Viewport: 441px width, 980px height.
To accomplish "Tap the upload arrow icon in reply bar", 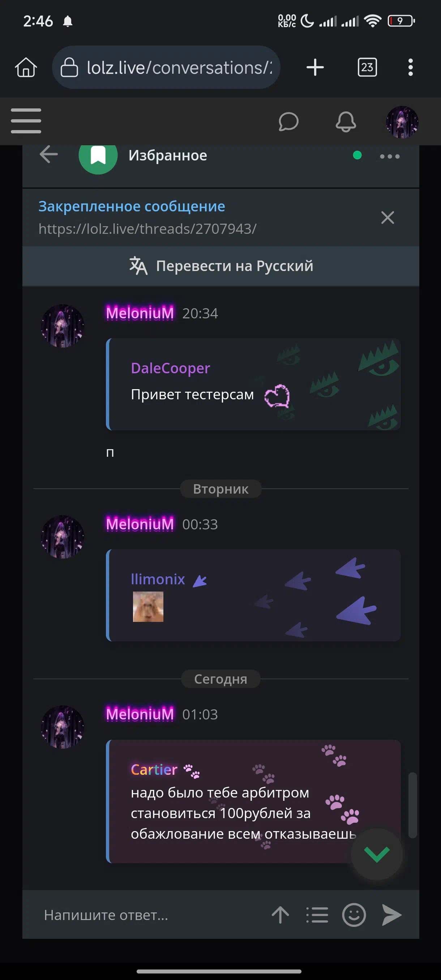I will point(281,915).
